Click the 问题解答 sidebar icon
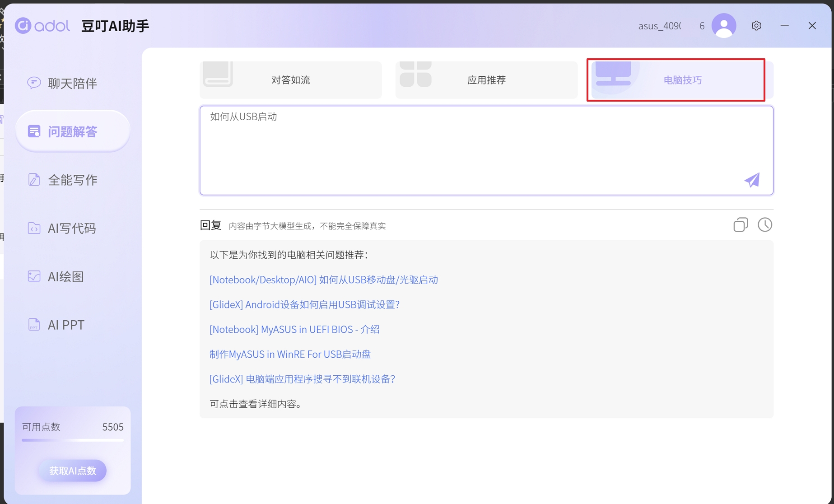The image size is (834, 504). pyautogui.click(x=34, y=131)
